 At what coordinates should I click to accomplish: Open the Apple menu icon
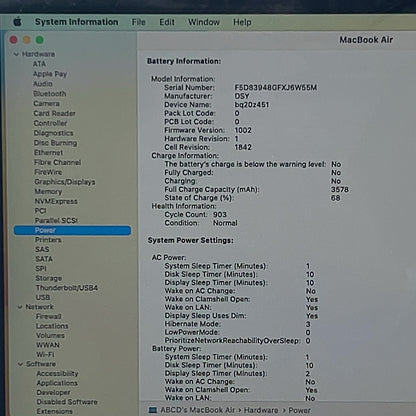coord(17,22)
